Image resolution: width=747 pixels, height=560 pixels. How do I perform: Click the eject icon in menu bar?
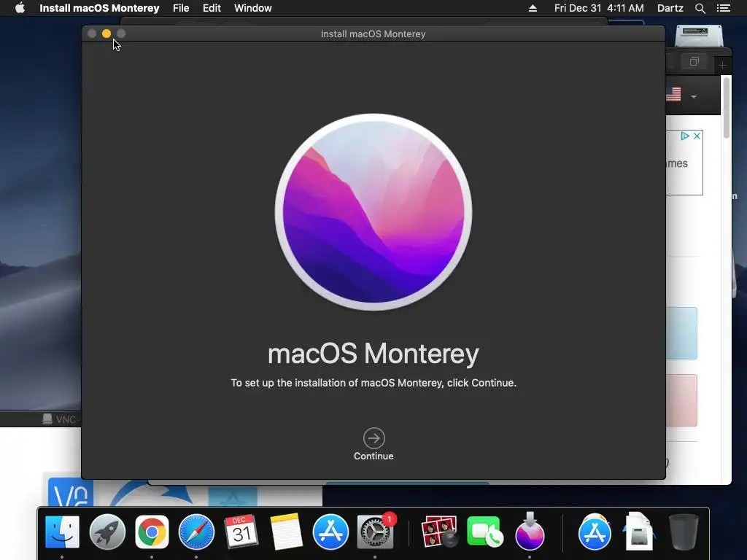click(x=533, y=8)
